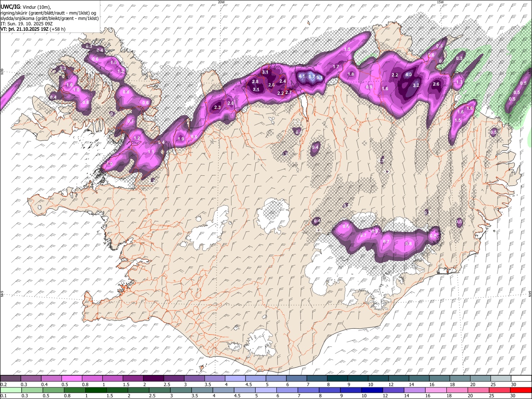Click the 2.7 value on the map
This screenshot has height=399, width=532.
coord(289,92)
